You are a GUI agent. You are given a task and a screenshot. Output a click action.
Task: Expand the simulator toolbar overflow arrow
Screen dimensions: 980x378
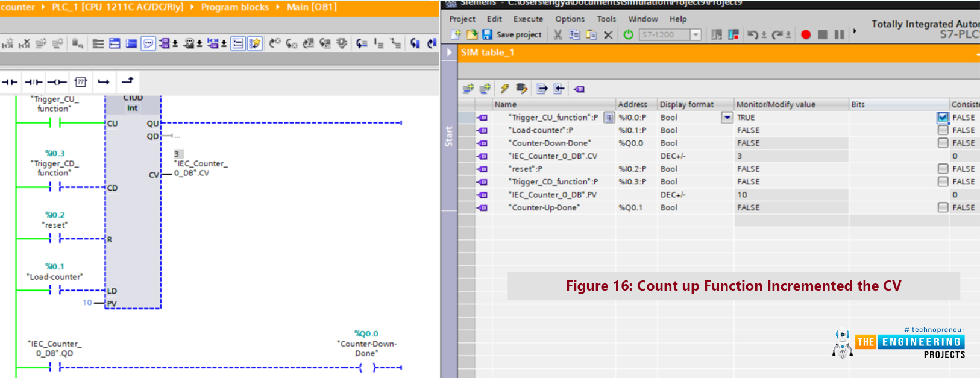coord(855,31)
